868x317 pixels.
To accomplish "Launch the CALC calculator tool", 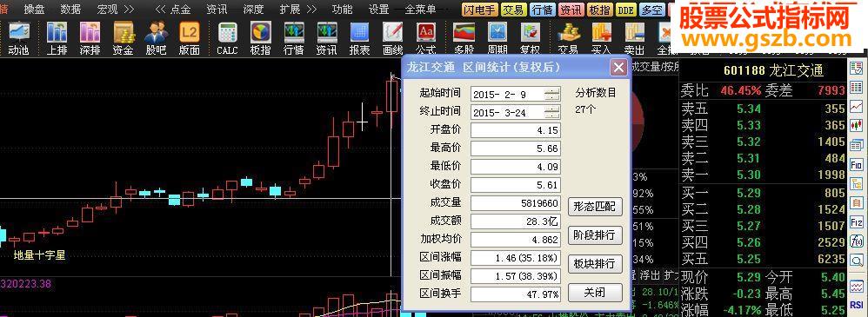I will [227, 39].
